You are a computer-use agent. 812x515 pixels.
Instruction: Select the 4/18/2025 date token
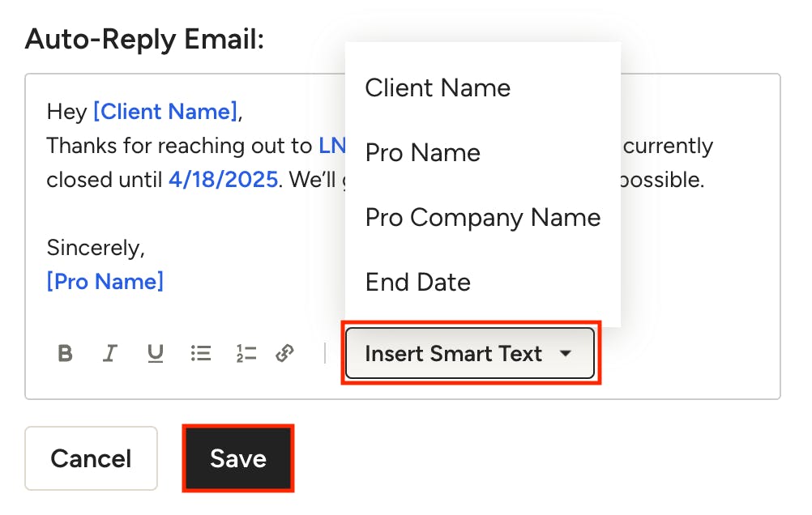(223, 180)
